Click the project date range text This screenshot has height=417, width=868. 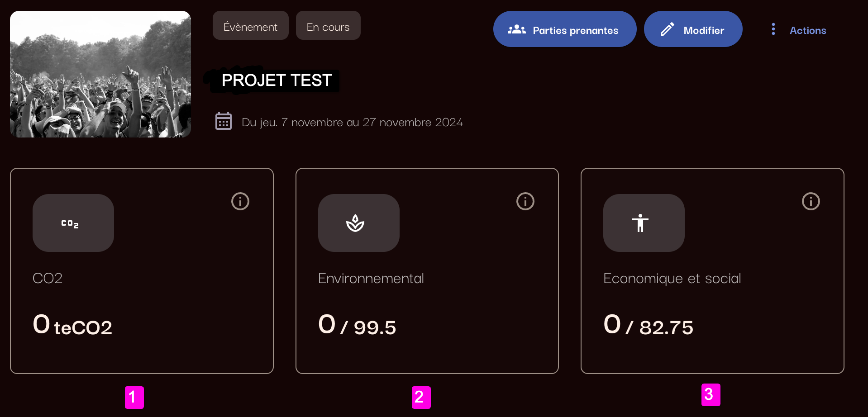tap(352, 122)
